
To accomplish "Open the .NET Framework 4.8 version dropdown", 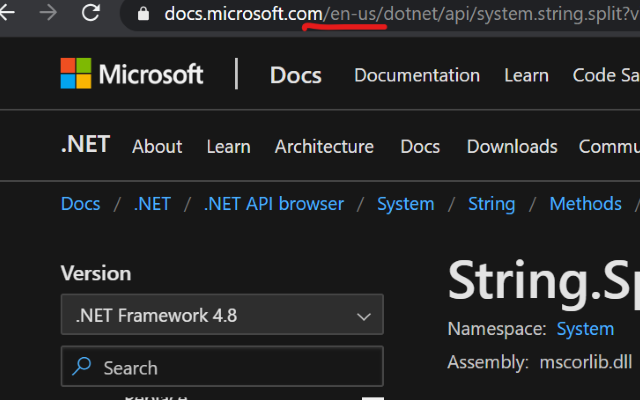I will click(222, 314).
